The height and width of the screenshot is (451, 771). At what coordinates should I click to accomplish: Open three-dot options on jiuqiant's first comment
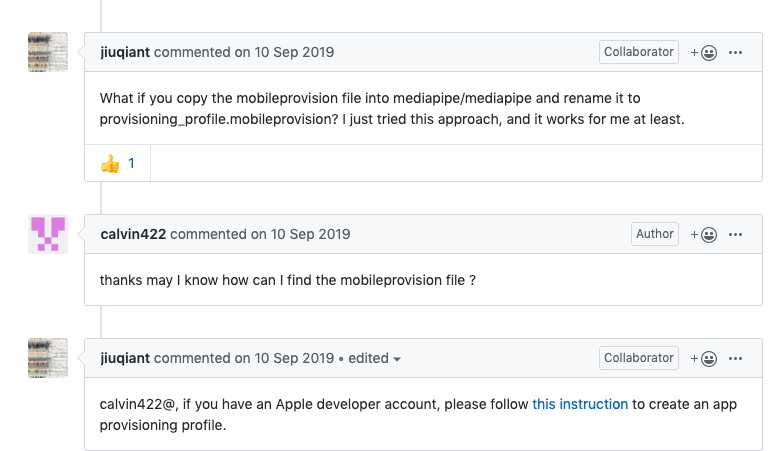tap(736, 52)
